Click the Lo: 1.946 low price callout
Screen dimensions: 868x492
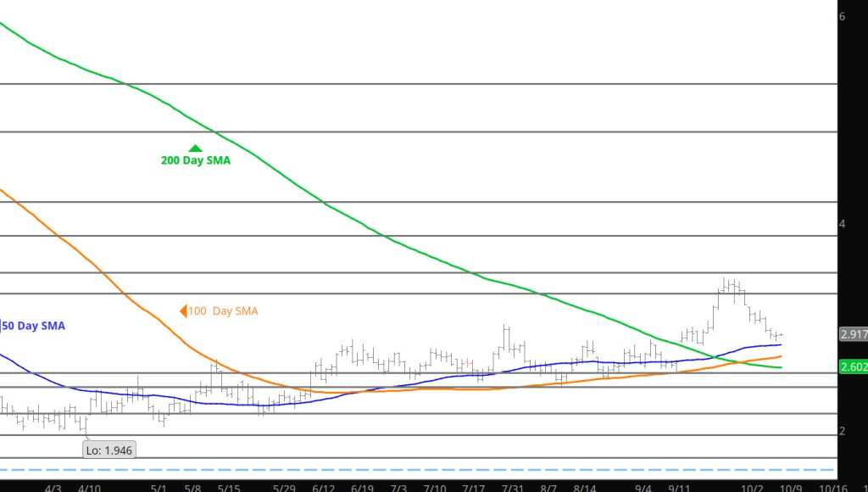(x=110, y=450)
